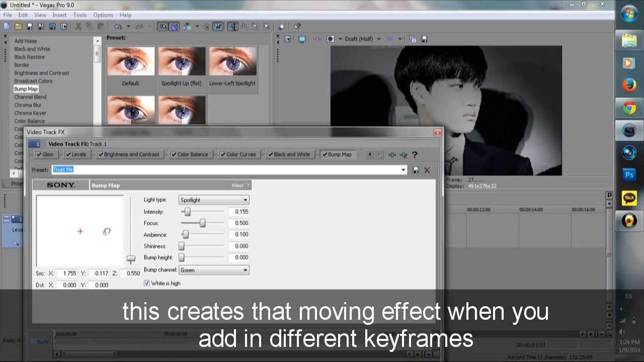
Task: Click the Src X value field
Action: tap(67, 274)
